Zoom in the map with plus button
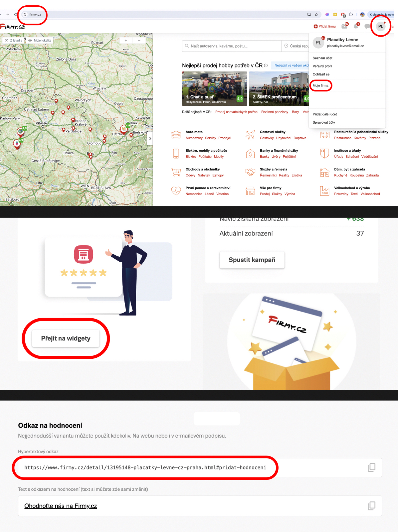Viewport: 398px width, 532px height. pos(126,40)
